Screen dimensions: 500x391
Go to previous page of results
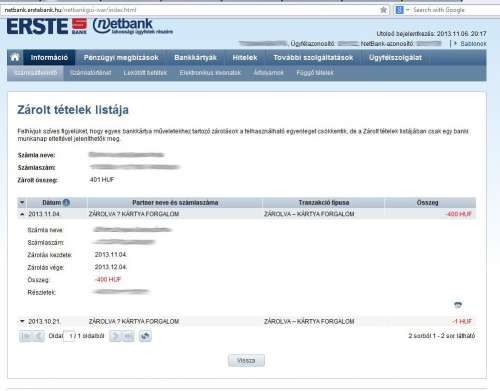tap(38, 336)
